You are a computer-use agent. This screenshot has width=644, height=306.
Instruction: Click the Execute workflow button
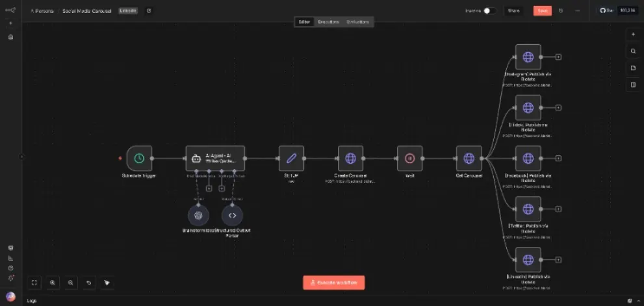[x=334, y=283]
